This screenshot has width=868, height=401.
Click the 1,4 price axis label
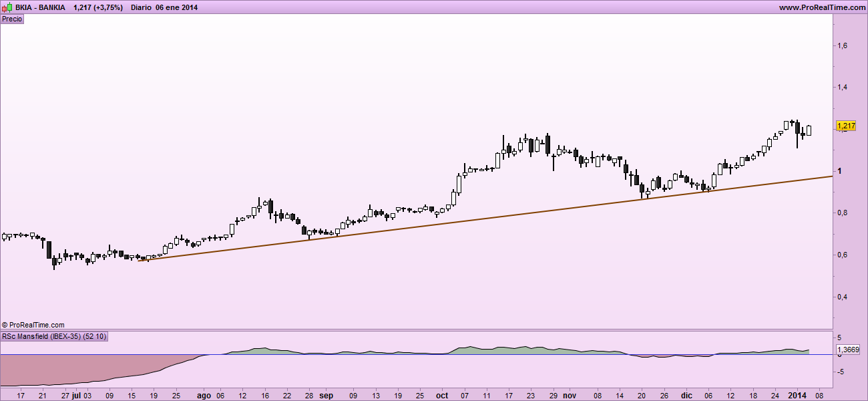[x=842, y=88]
